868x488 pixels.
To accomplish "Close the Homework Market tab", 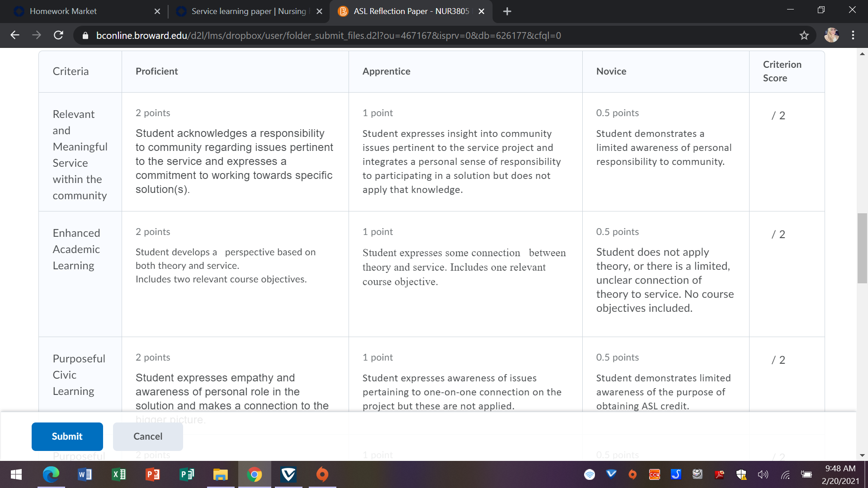I will point(157,11).
